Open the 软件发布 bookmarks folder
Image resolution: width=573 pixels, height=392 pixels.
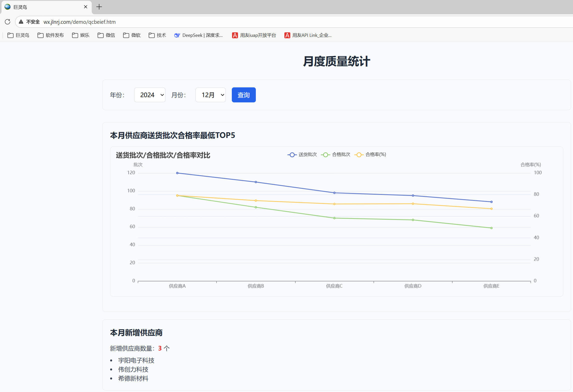51,35
